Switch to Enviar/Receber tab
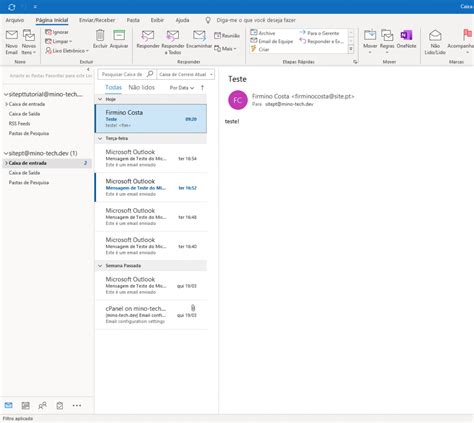Image resolution: width=474 pixels, height=423 pixels. (97, 20)
